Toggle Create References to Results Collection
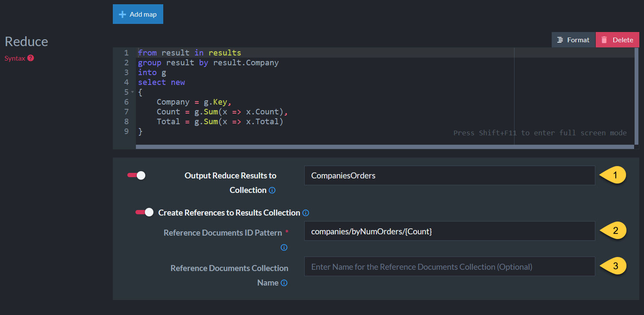Image resolution: width=644 pixels, height=315 pixels. [144, 212]
